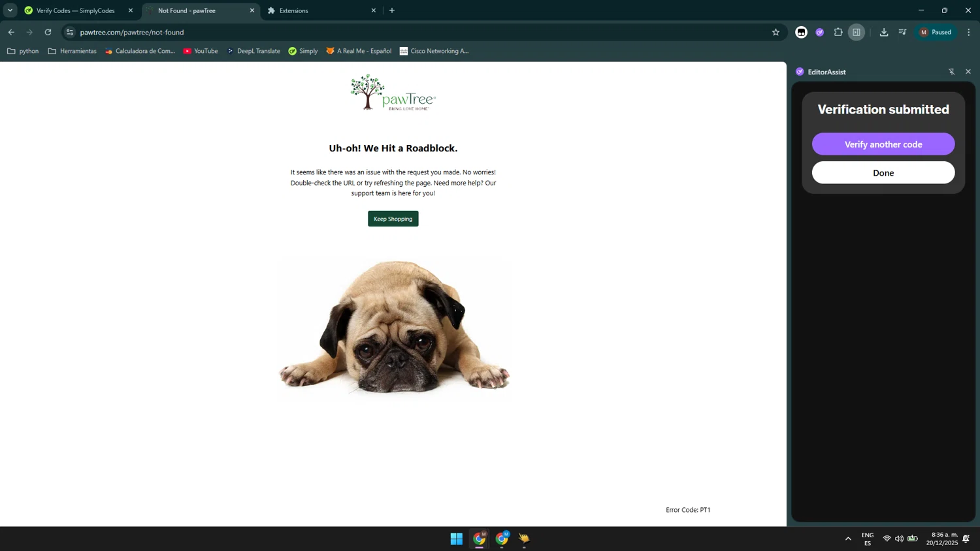View site information icon in address bar
Screen dimensions: 980x551
70,32
